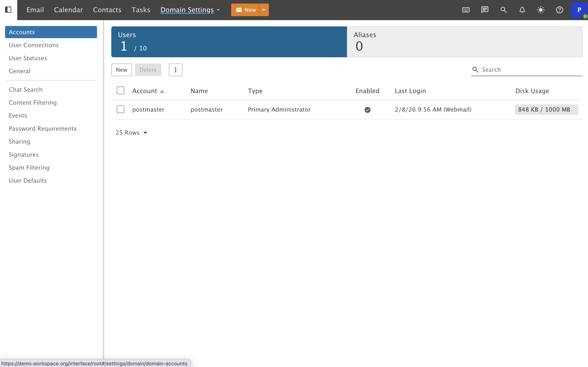Click the postmaster disk usage bar

[x=546, y=109]
